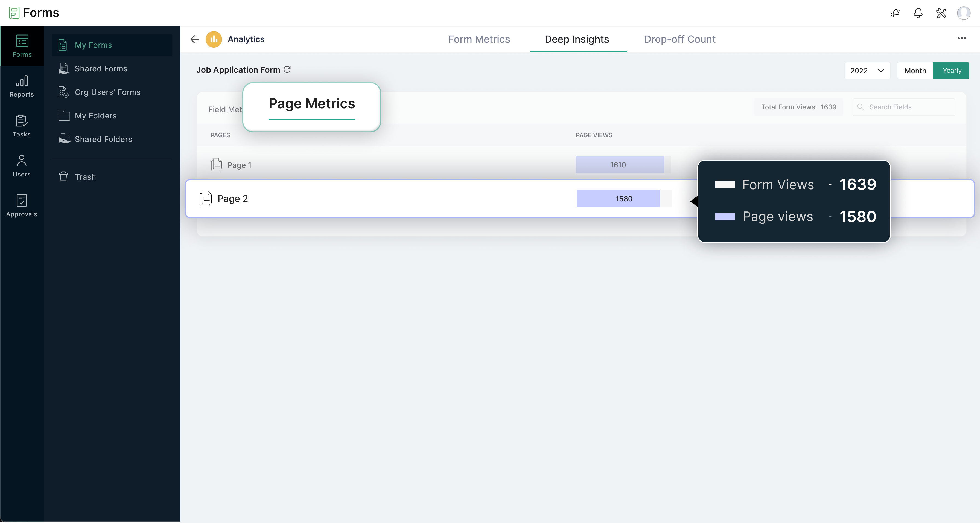Click the Total Form Views count
The image size is (980, 523).
(798, 107)
